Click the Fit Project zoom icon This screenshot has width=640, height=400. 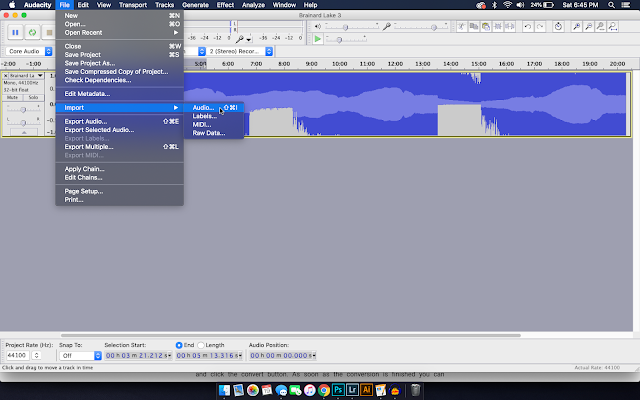[x=612, y=27]
